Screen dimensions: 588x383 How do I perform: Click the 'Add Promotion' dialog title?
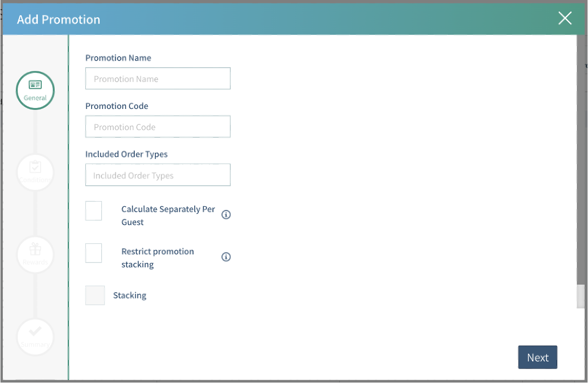(59, 20)
